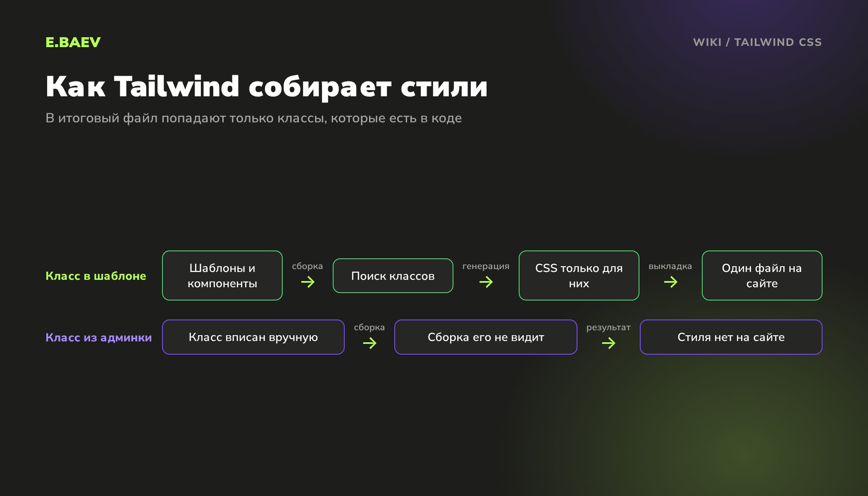The width and height of the screenshot is (868, 496).
Task: Click the 'результат' label
Action: tap(608, 327)
